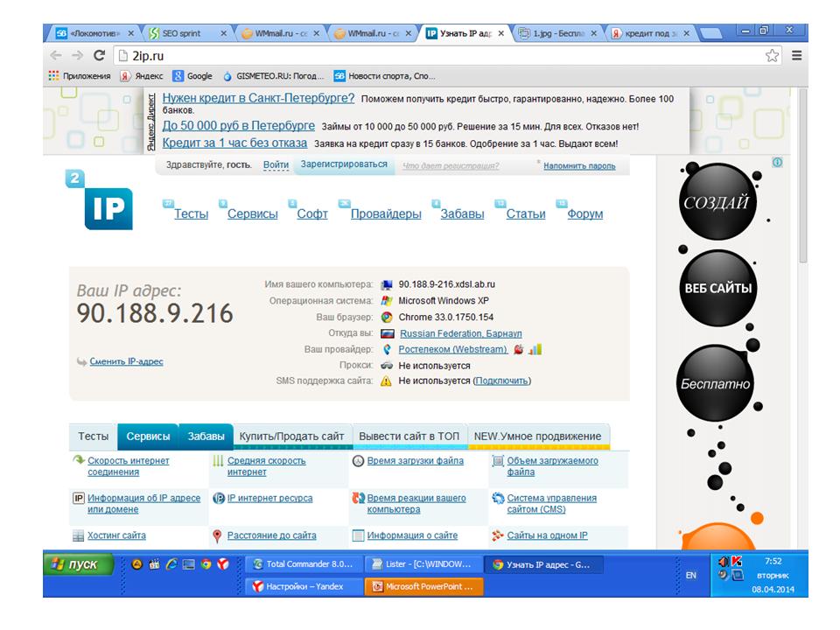Click the Зарегистрироваться button
The height and width of the screenshot is (630, 840).
click(344, 164)
